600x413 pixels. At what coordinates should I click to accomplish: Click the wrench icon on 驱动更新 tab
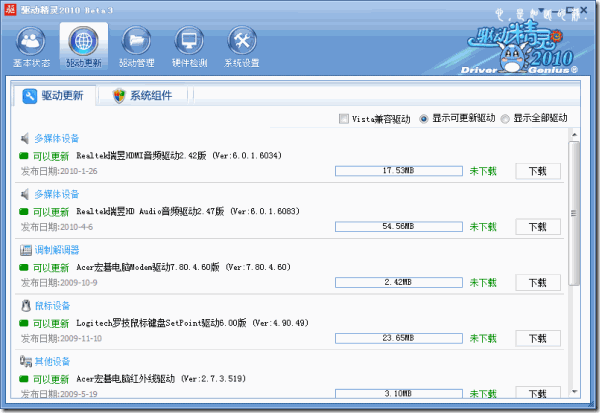(29, 96)
